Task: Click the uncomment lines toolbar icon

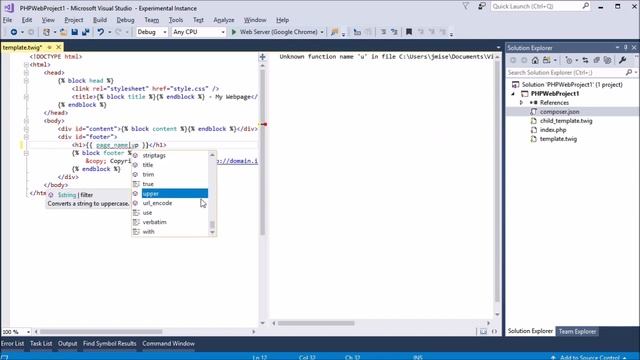Action: click(x=394, y=32)
